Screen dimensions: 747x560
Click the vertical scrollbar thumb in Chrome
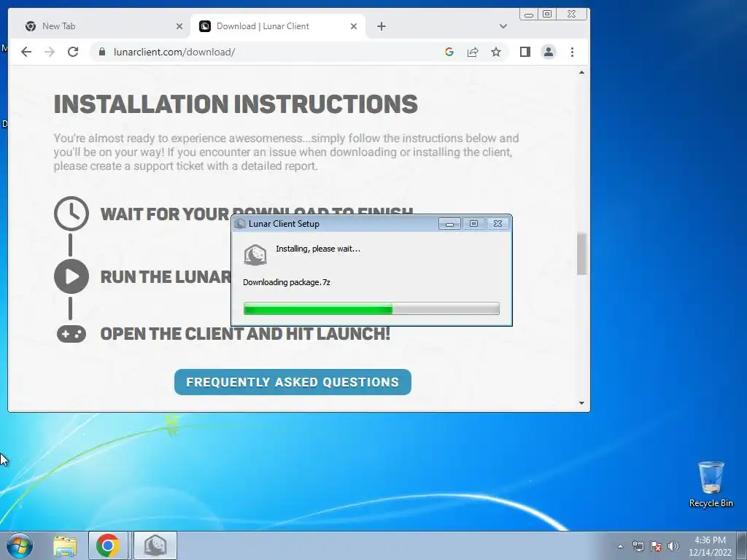click(581, 253)
